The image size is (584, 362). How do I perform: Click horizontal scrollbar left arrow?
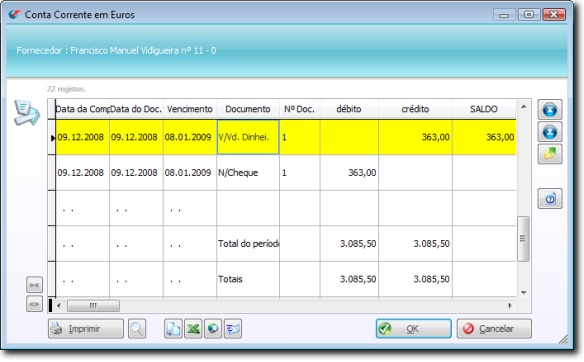click(58, 306)
